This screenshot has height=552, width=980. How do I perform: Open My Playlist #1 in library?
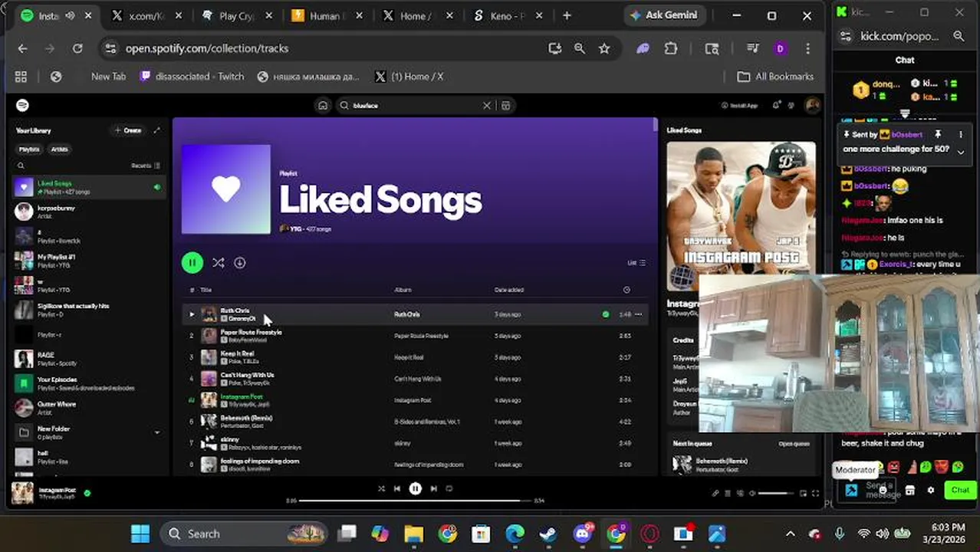pyautogui.click(x=88, y=261)
